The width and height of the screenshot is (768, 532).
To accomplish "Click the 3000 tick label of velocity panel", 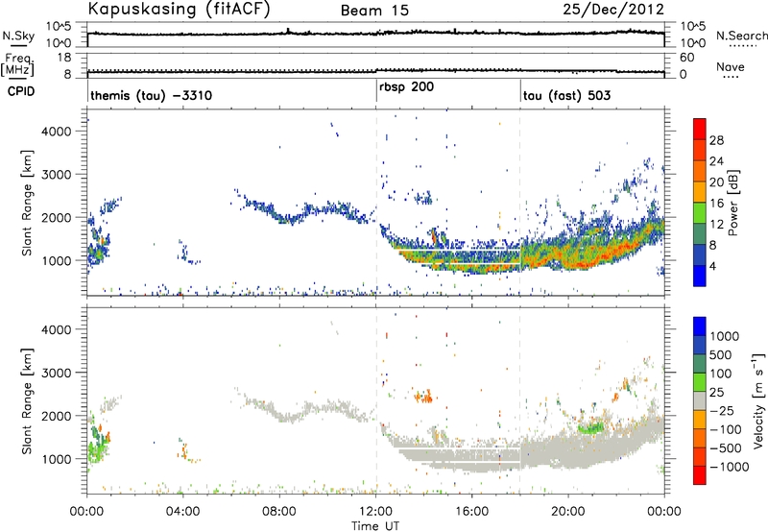I will (56, 373).
